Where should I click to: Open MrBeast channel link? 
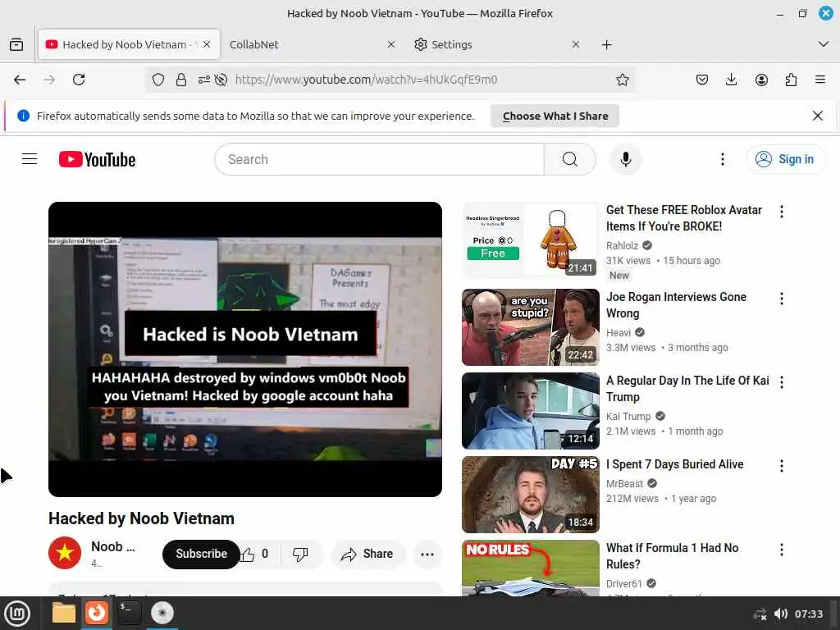click(624, 483)
